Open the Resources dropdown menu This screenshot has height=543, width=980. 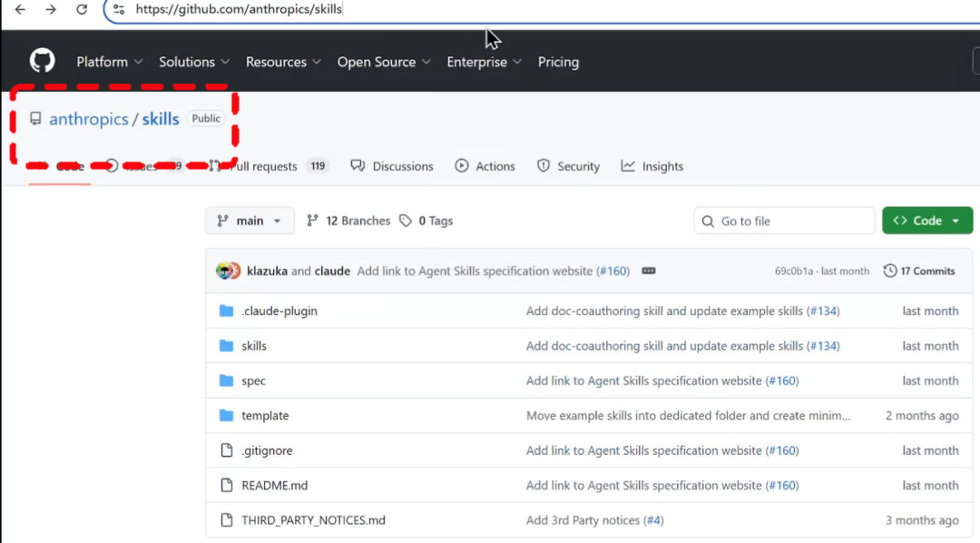(x=283, y=62)
